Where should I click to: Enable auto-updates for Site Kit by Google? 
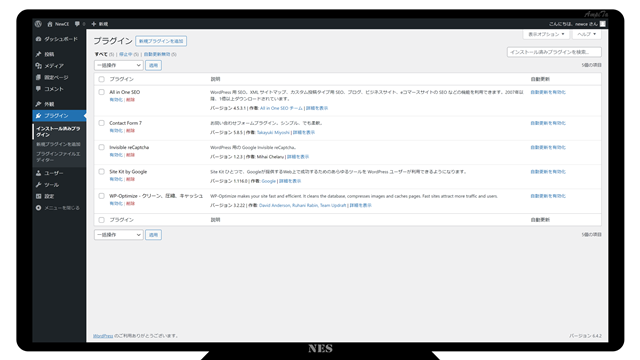tap(548, 172)
